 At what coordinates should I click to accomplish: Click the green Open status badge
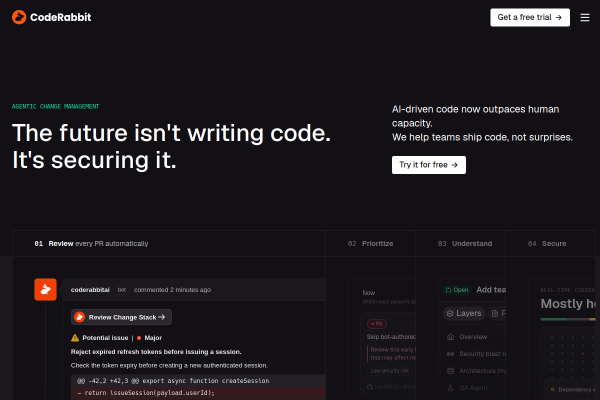click(457, 290)
